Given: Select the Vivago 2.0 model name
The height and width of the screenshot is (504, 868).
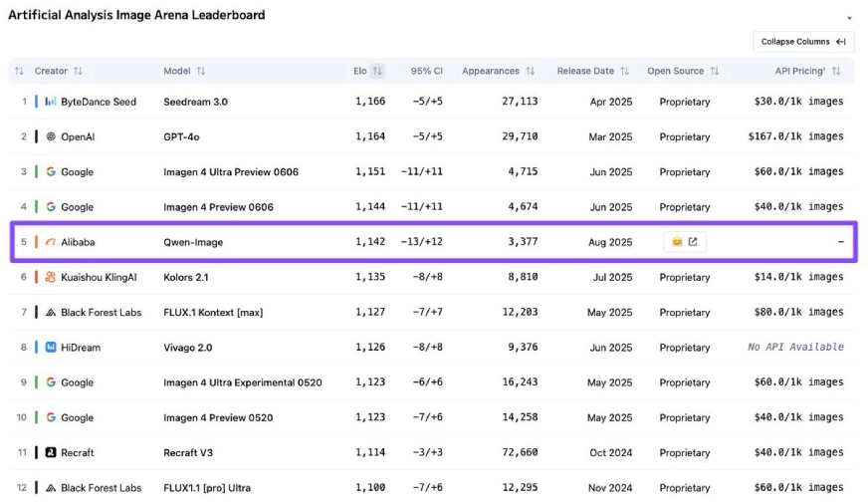Looking at the screenshot, I should (x=188, y=348).
